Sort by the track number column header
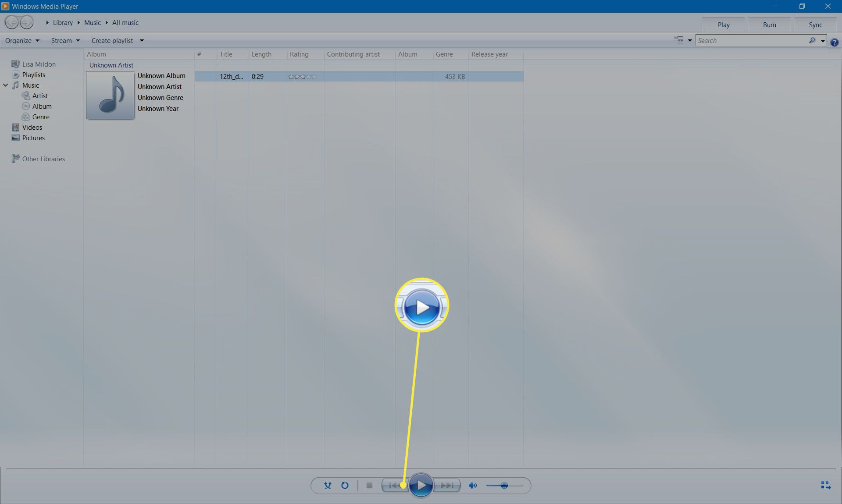Viewport: 842px width, 504px height. pos(206,54)
